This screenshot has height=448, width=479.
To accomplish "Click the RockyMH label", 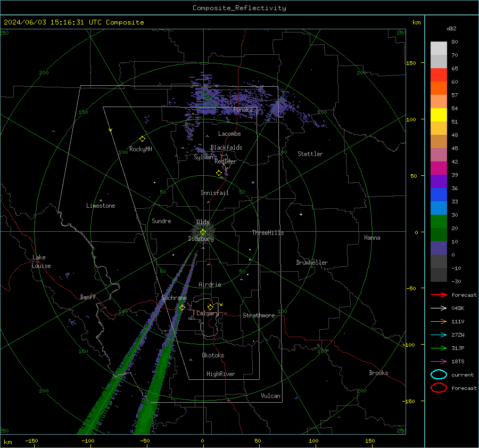I will pyautogui.click(x=141, y=149).
